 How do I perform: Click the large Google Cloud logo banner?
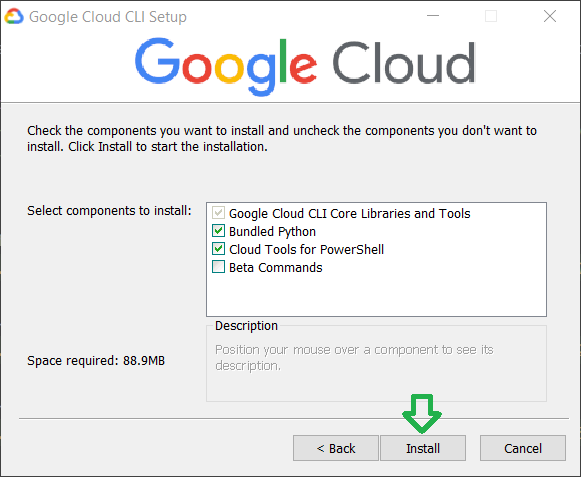[x=305, y=66]
